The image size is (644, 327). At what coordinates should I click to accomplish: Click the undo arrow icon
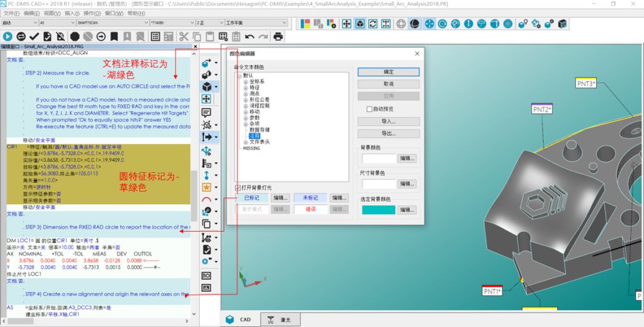pos(249,36)
